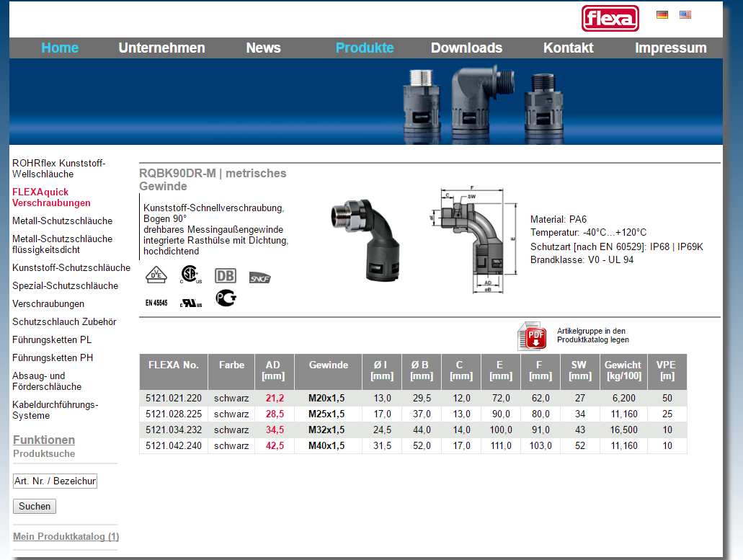Click the GOST PCT certification icon
743x560 pixels.
tap(226, 298)
